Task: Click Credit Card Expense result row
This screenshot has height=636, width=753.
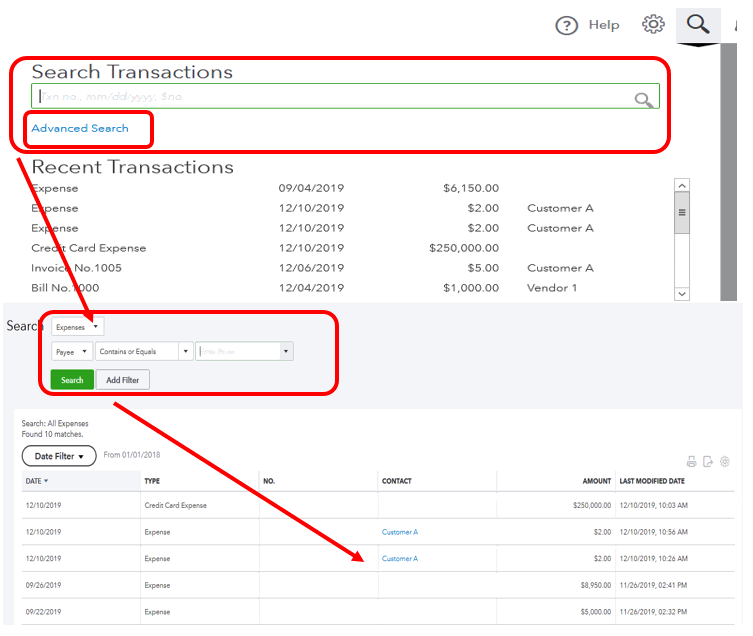Action: (378, 505)
